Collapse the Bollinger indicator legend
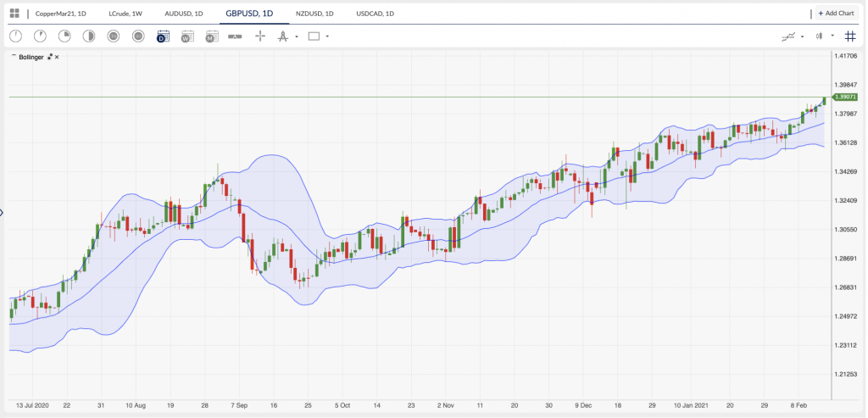The width and height of the screenshot is (868, 418). [12, 57]
